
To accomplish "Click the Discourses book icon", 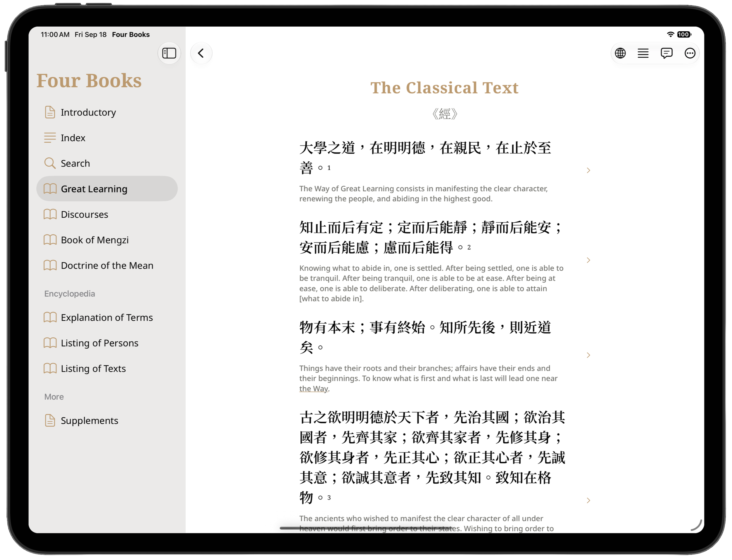I will [x=50, y=214].
